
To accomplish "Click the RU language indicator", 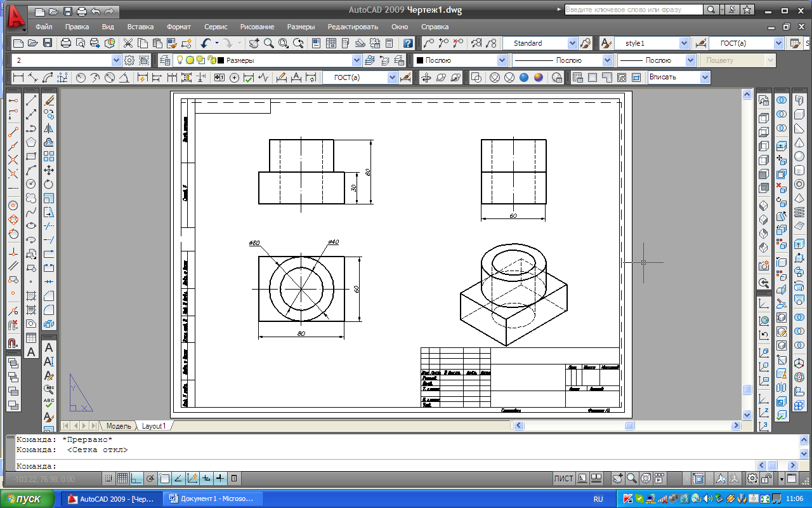I will pos(598,499).
